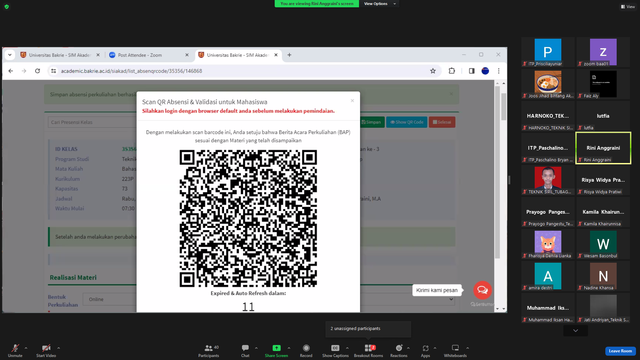640x360 pixels.
Task: Expand video options arrow next to Start Video
Action: click(x=58, y=348)
